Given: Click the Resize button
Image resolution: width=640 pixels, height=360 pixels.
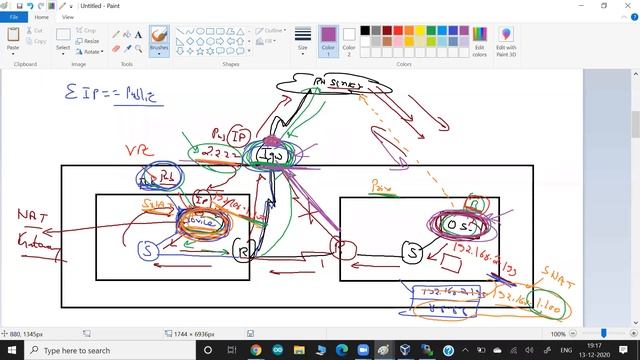Looking at the screenshot, I should [x=87, y=41].
